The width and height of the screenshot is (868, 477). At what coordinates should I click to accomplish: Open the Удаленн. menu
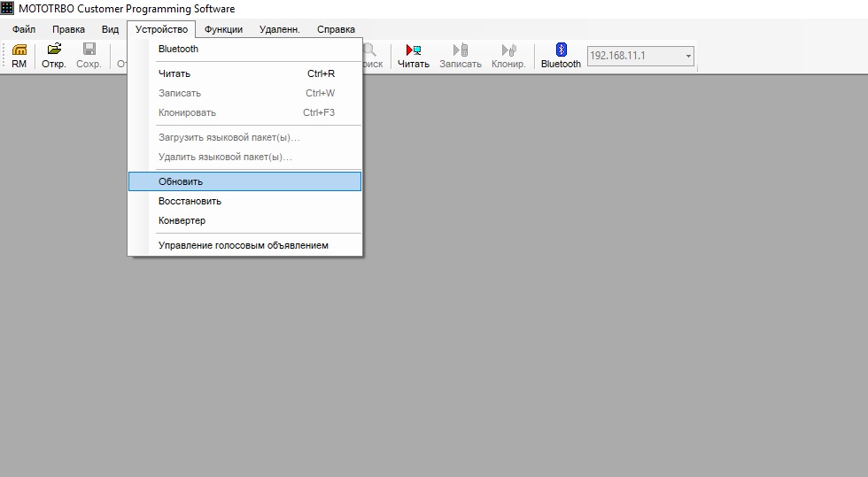pos(280,29)
